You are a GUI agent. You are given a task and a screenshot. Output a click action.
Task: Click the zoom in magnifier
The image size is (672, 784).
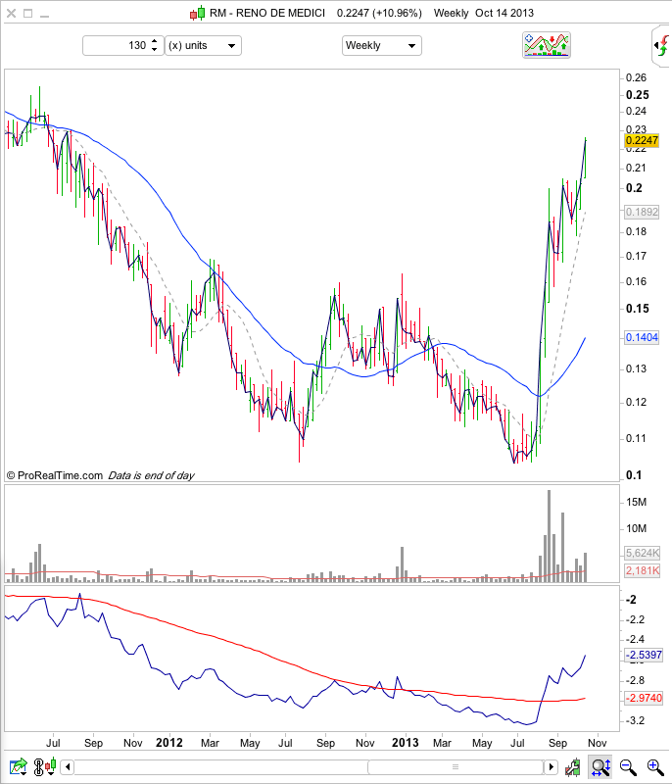coord(655,767)
